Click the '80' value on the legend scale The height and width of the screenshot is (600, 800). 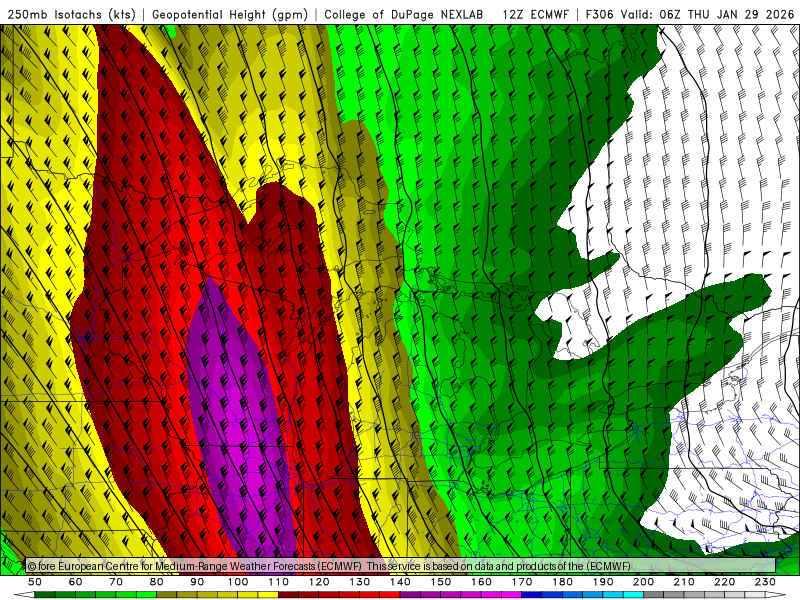[x=157, y=582]
